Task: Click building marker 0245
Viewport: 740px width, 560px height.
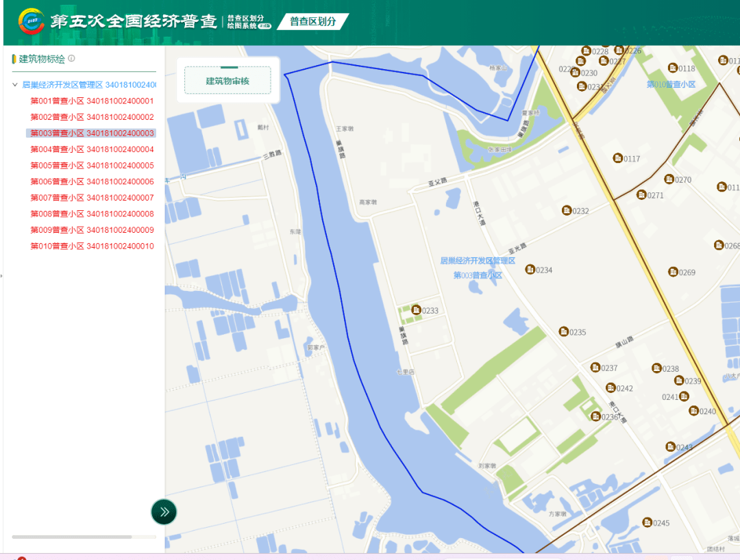Action: click(647, 522)
